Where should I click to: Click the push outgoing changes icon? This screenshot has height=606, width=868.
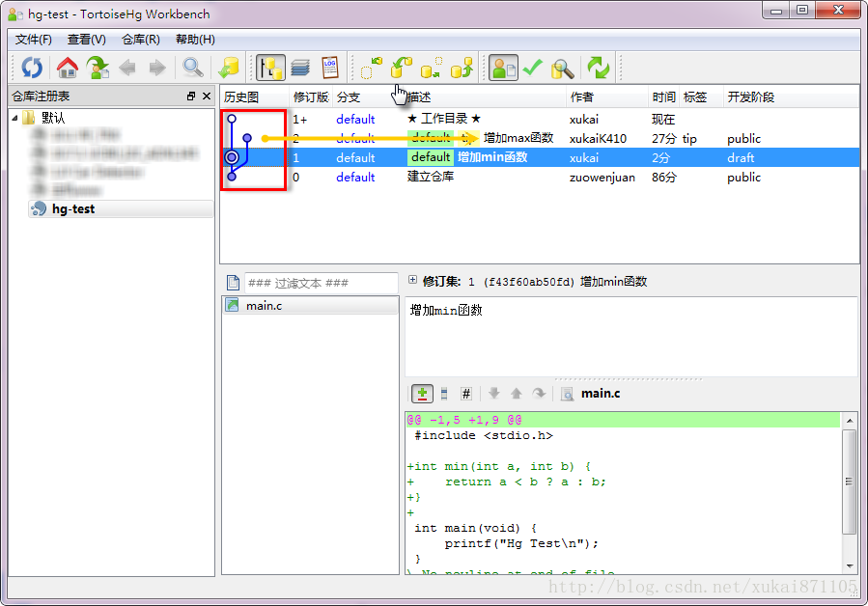(462, 68)
